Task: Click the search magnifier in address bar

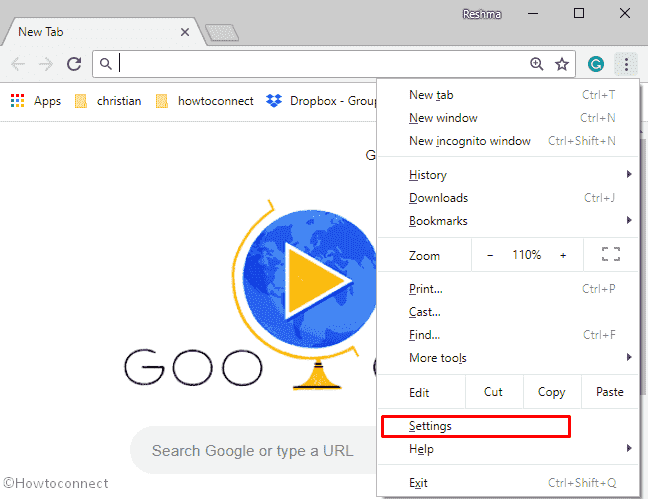Action: coord(106,64)
